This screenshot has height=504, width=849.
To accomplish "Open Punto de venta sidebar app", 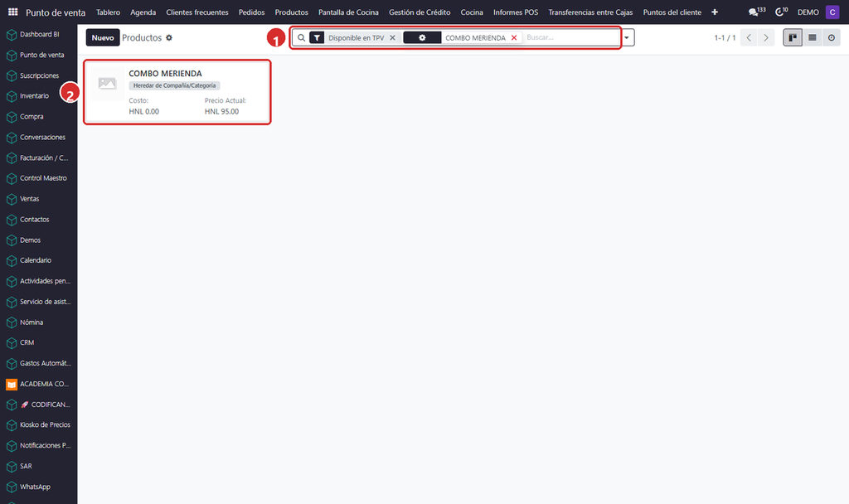I will point(38,55).
